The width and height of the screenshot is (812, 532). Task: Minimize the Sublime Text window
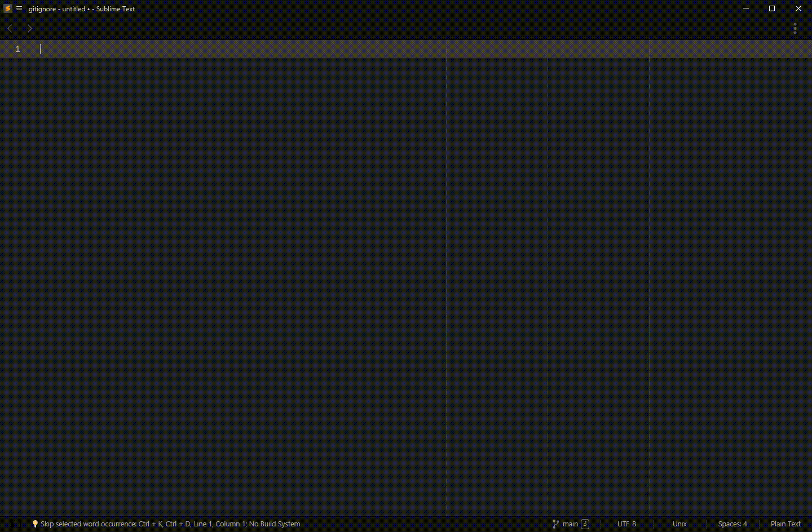point(746,8)
